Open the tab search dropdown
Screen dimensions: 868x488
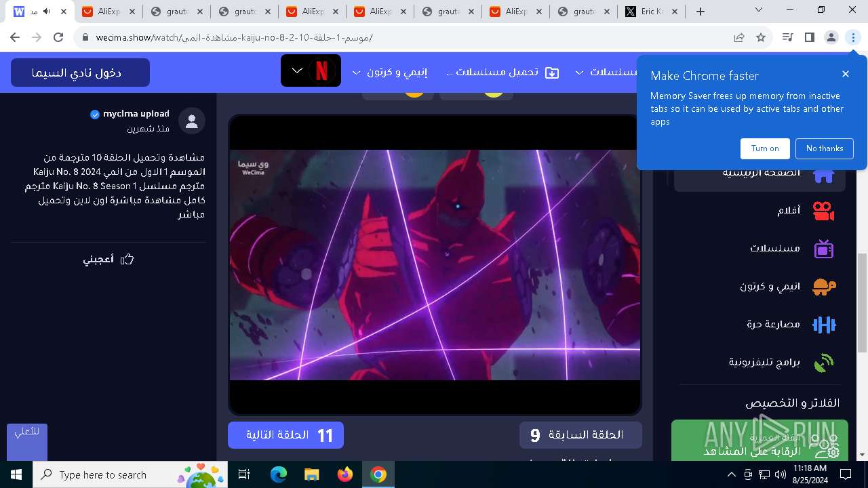[759, 9]
